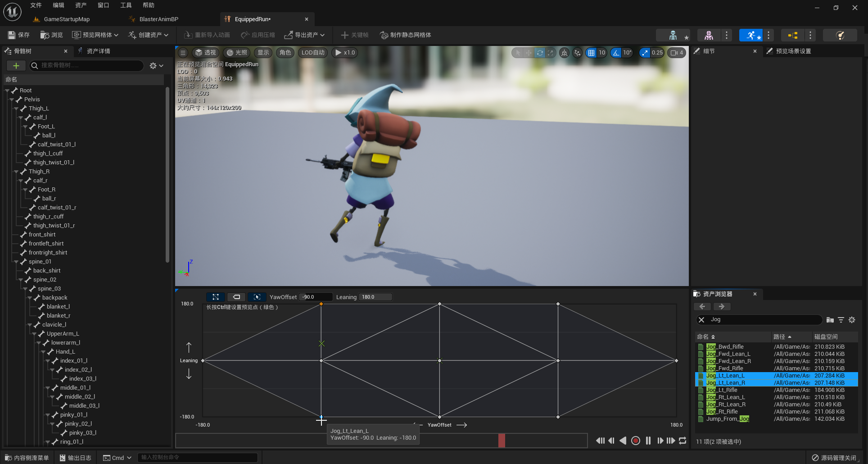Image resolution: width=868 pixels, height=464 pixels.
Task: Select the viewport scale tool
Action: [550, 53]
